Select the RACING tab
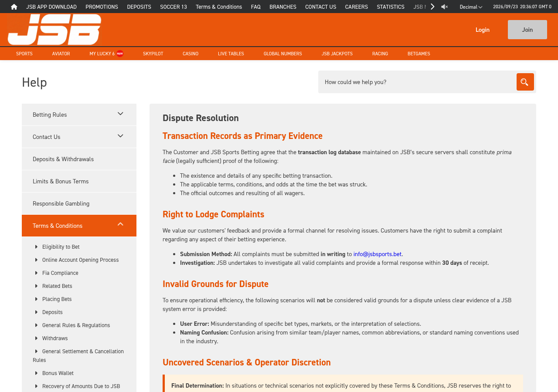 (x=380, y=54)
